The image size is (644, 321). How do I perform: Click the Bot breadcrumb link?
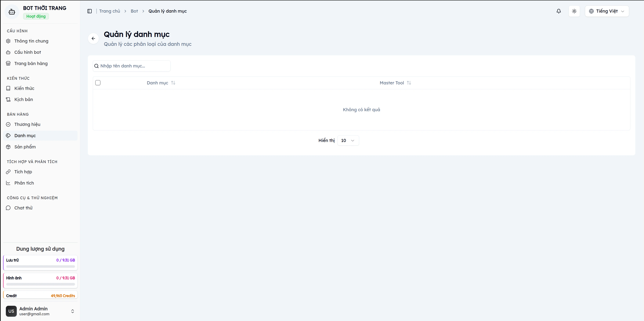[x=134, y=11]
